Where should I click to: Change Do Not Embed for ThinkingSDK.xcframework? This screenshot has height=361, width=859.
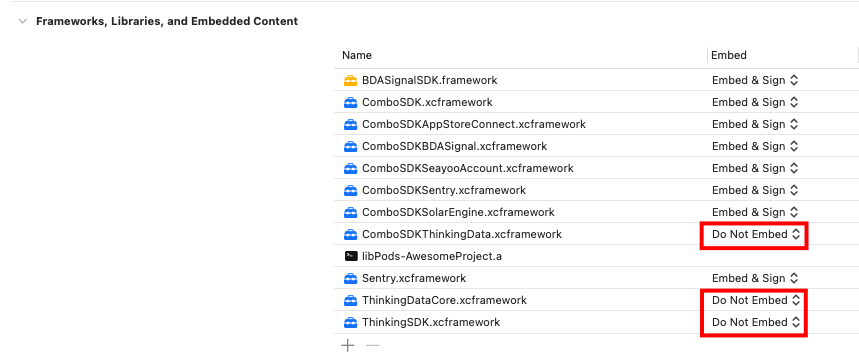pos(756,322)
